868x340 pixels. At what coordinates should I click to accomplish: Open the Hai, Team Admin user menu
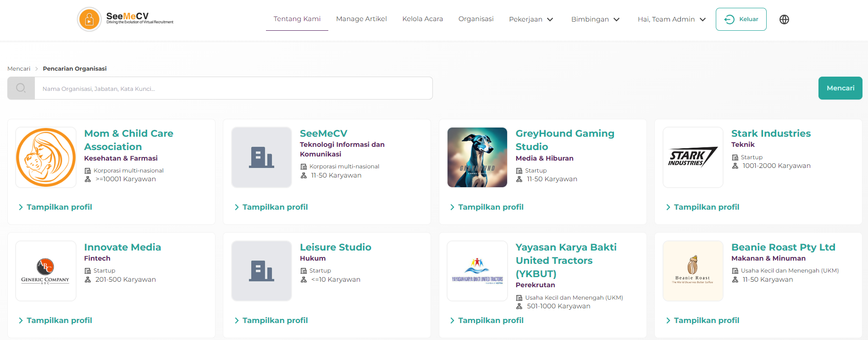672,19
